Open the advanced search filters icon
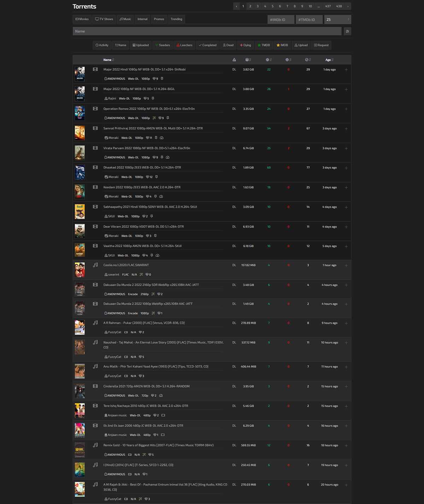The width and height of the screenshot is (424, 504). click(347, 31)
